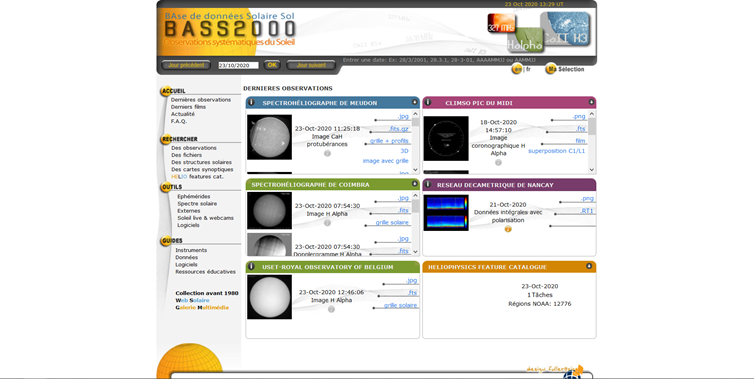The height and width of the screenshot is (379, 754).
Task: Open F.A.Q. sidebar entry
Action: [x=178, y=121]
